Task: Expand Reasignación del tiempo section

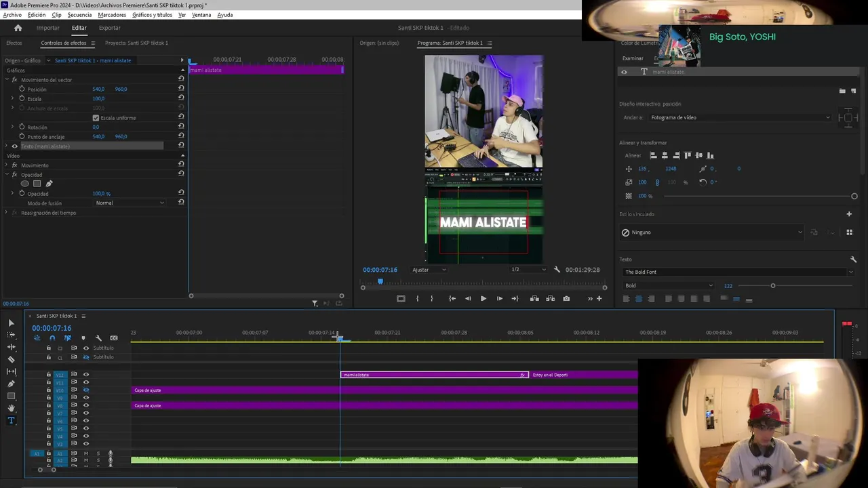Action: coord(6,213)
